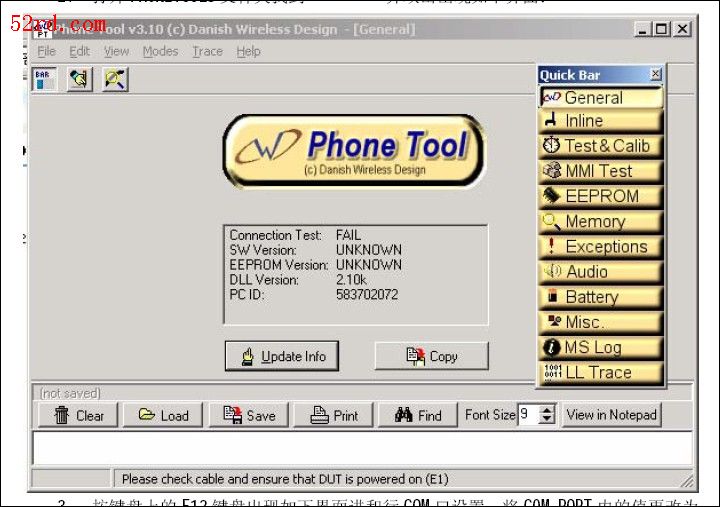Open Misc. mode in Quick Bar
Viewport: 720px width, 507px height.
click(x=601, y=322)
